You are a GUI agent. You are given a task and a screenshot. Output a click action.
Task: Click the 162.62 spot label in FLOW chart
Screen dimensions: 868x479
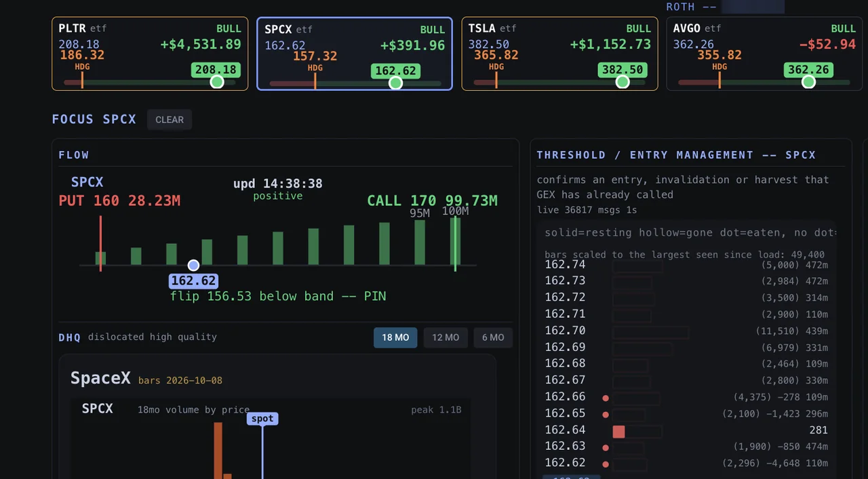click(x=193, y=280)
